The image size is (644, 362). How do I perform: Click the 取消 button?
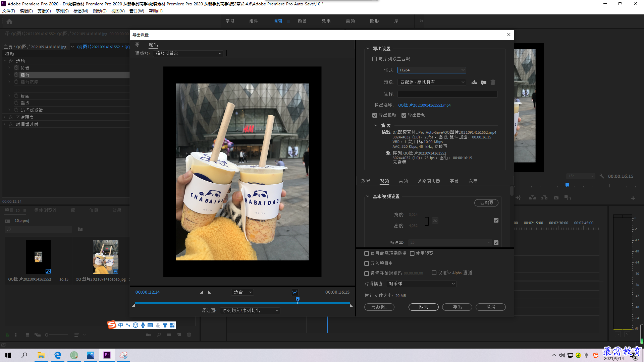click(491, 307)
